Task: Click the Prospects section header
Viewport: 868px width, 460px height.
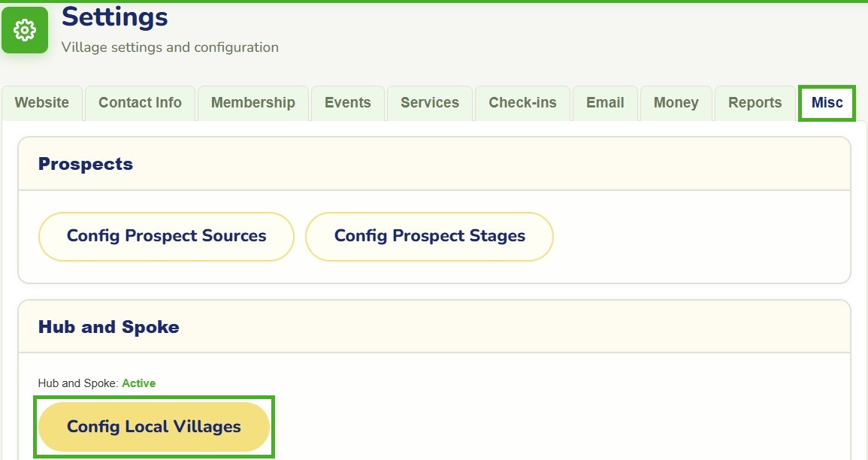Action: click(x=86, y=164)
